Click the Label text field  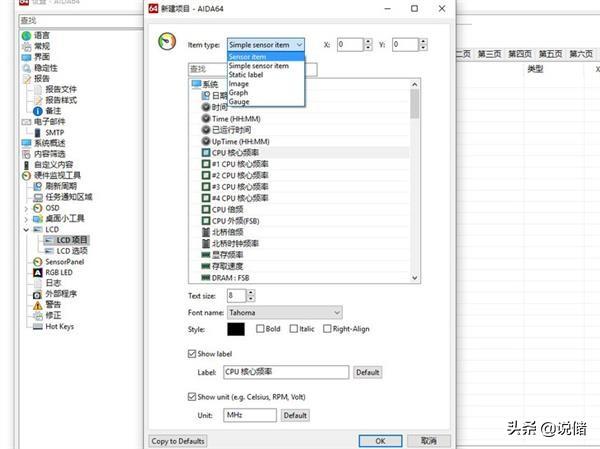(286, 372)
